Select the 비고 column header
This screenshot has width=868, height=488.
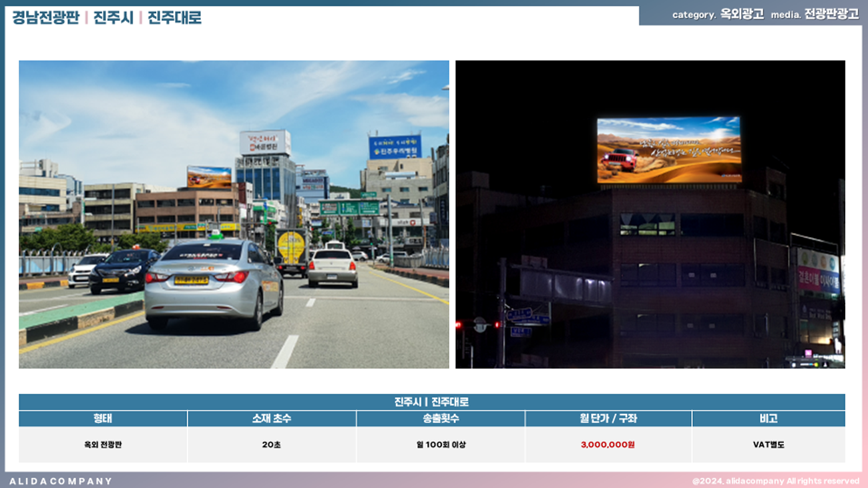click(768, 419)
